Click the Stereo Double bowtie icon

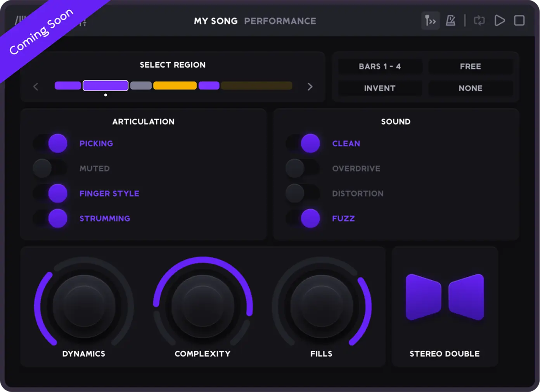(445, 297)
